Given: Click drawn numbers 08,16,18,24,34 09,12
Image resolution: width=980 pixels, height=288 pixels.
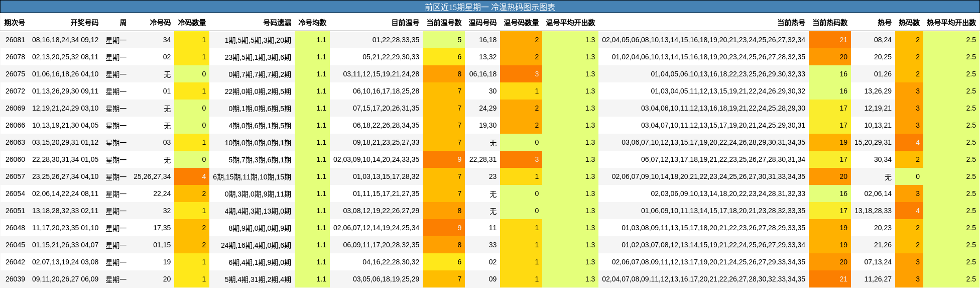Looking at the screenshot, I should click(x=65, y=40).
